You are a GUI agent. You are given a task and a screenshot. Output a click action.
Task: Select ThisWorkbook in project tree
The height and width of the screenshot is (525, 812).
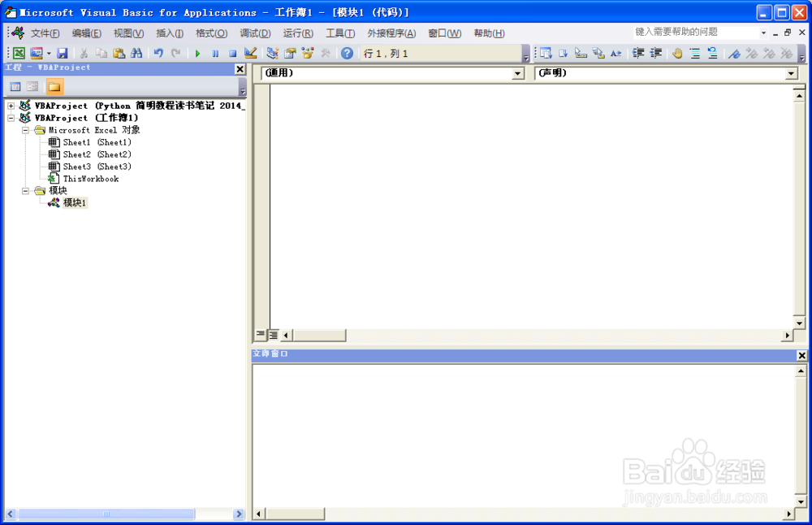pyautogui.click(x=91, y=179)
